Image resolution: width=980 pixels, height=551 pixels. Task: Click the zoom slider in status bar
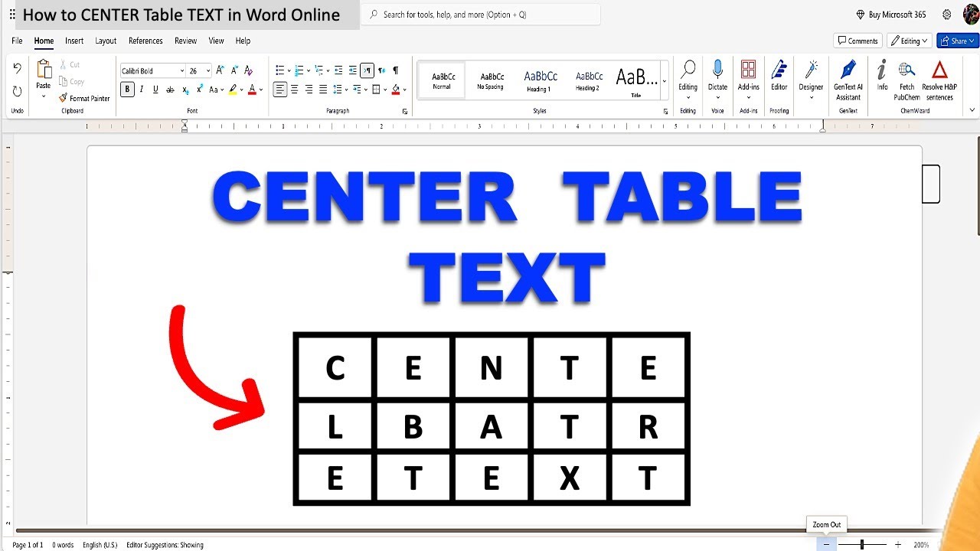(x=862, y=545)
